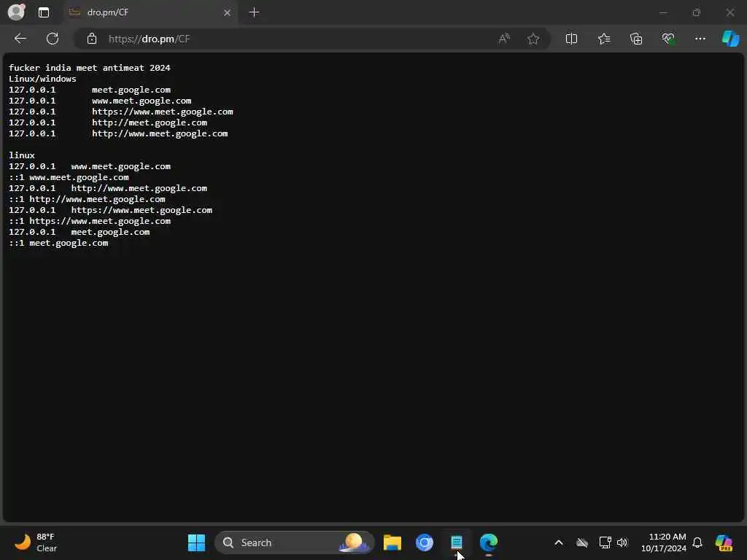The image size is (747, 560).
Task: Click the '::1 https://www.meet.google.com' line
Action: click(90, 221)
